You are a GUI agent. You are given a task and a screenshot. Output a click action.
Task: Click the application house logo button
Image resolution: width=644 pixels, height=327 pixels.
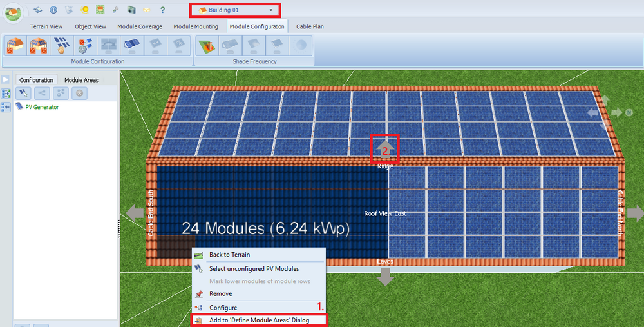tap(13, 13)
